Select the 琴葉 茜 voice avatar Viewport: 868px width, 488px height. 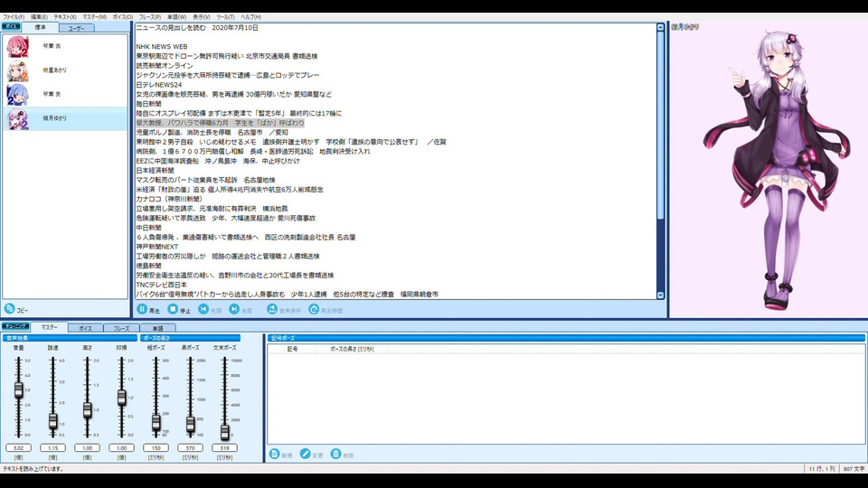click(x=17, y=46)
